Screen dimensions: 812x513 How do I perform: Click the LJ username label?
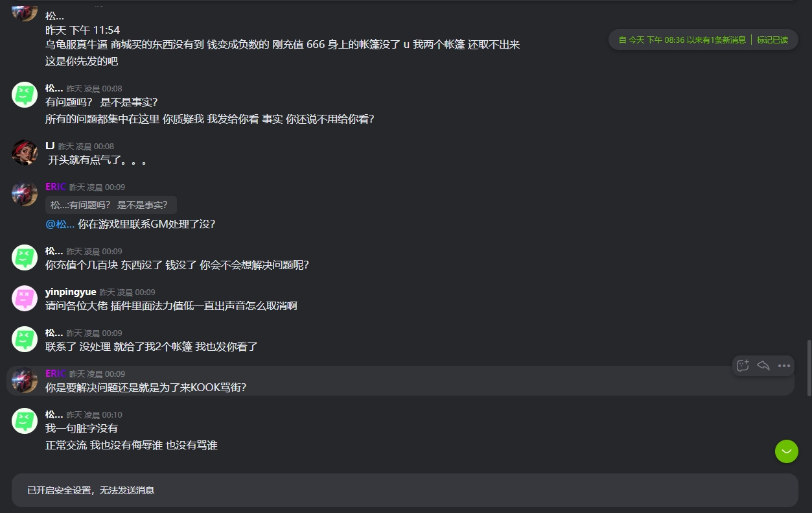(50, 146)
